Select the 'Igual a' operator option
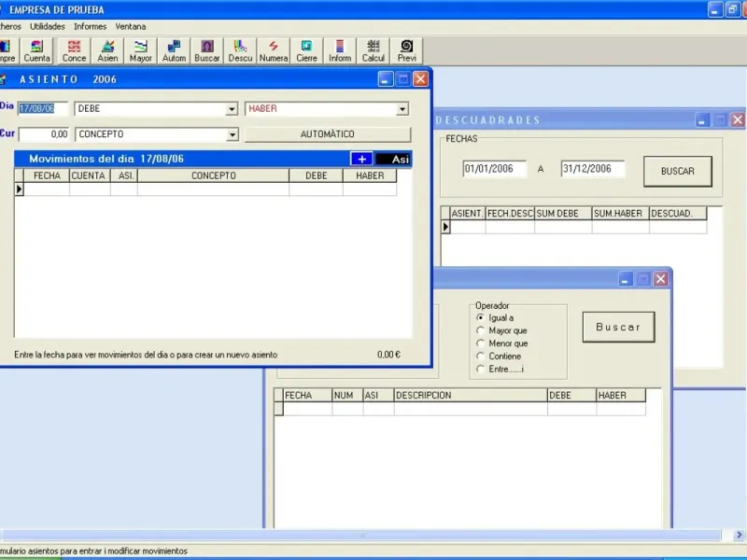The width and height of the screenshot is (747, 560). [481, 317]
